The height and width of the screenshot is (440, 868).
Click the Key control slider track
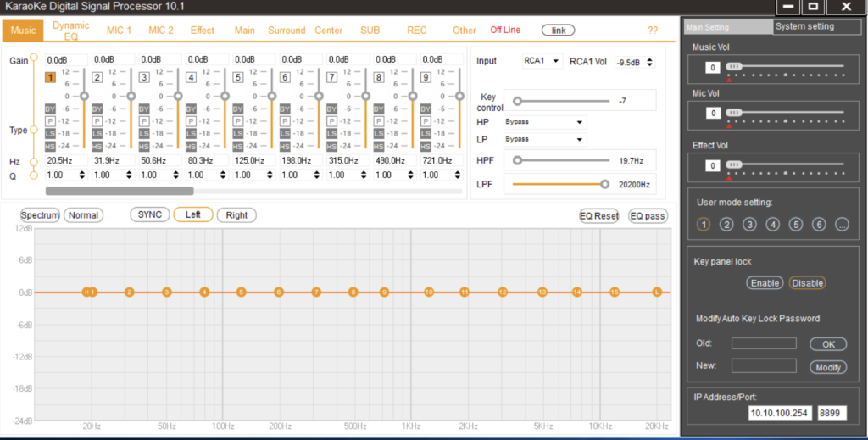click(x=559, y=101)
